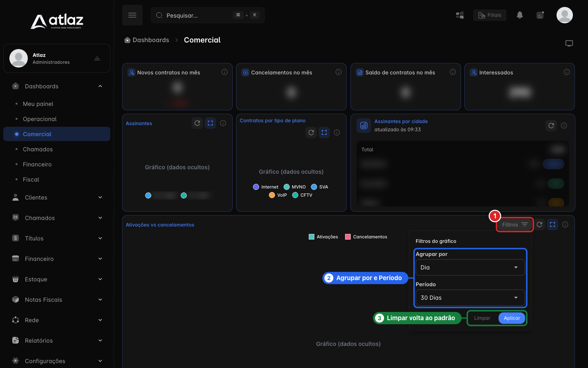
Task: Refresh the Assinantes chart
Action: pyautogui.click(x=197, y=123)
